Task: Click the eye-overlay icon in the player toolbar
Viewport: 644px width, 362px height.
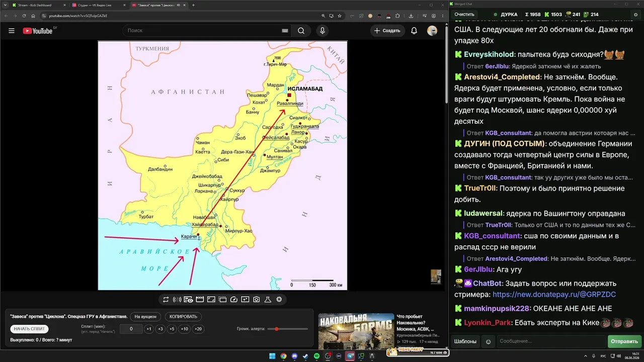Action: click(x=188, y=300)
